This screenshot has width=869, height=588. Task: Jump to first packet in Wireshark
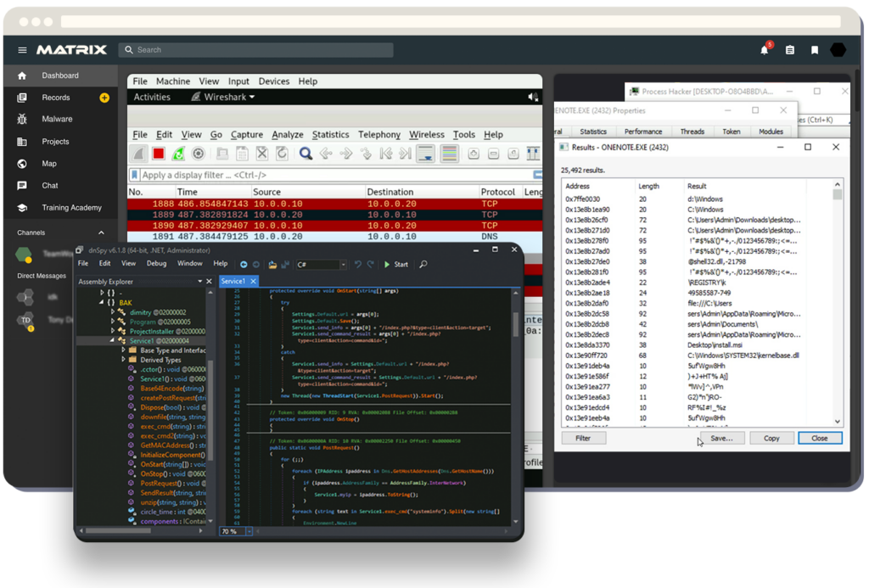386,154
